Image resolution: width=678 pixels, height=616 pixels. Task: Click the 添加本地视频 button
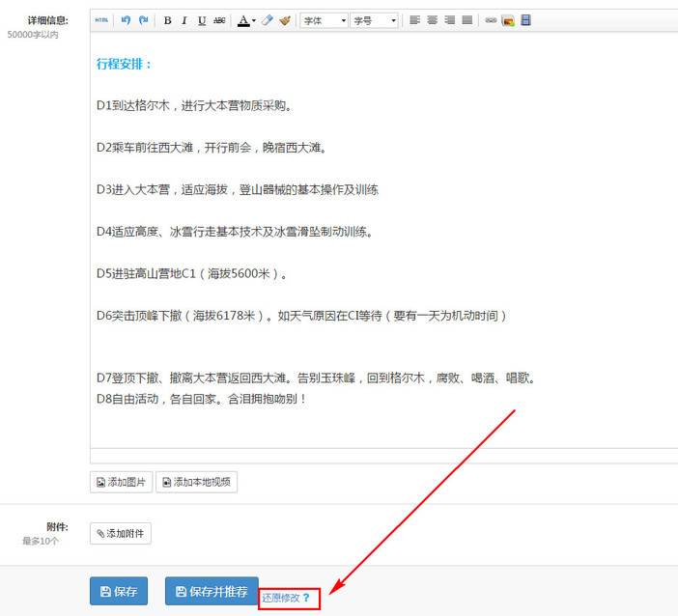coord(196,482)
